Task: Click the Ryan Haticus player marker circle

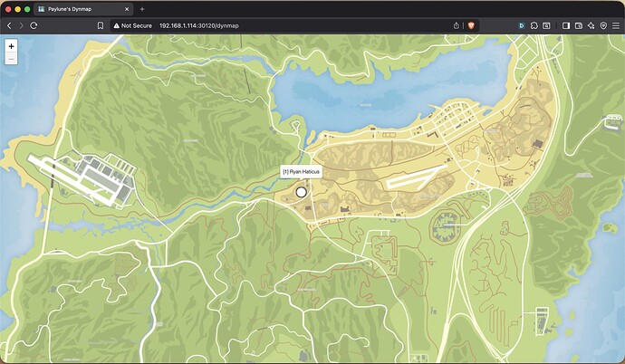Action: coord(302,192)
